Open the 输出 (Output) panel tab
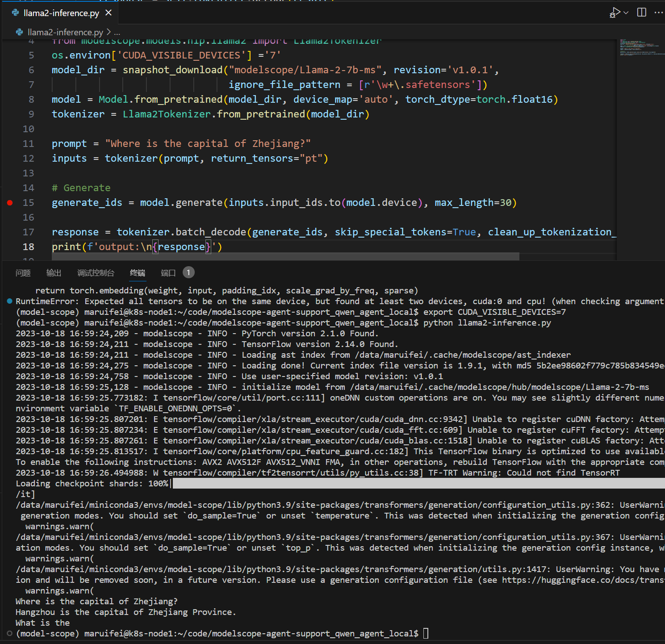The width and height of the screenshot is (665, 644). click(x=54, y=273)
